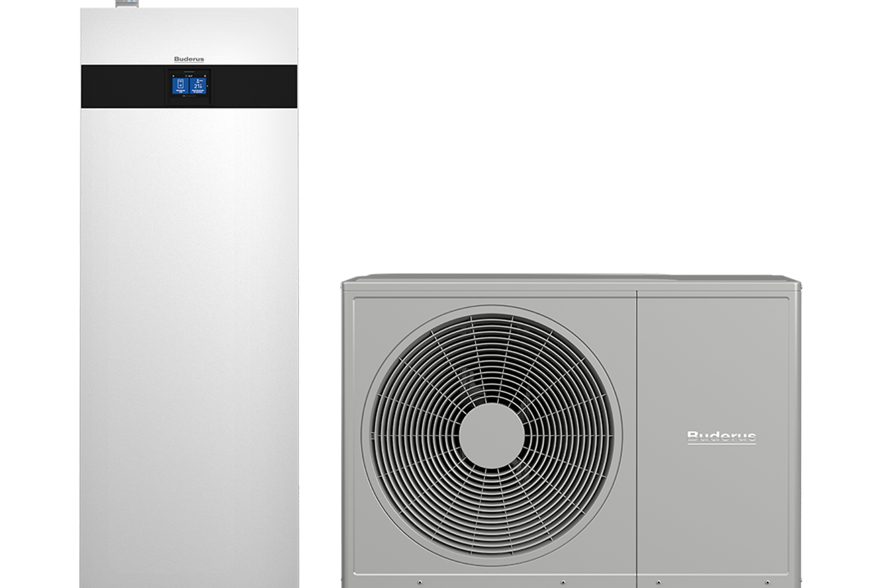Click the Buderus logo on the outdoor unit
Viewport: 882px width, 588px height.
pos(721,437)
